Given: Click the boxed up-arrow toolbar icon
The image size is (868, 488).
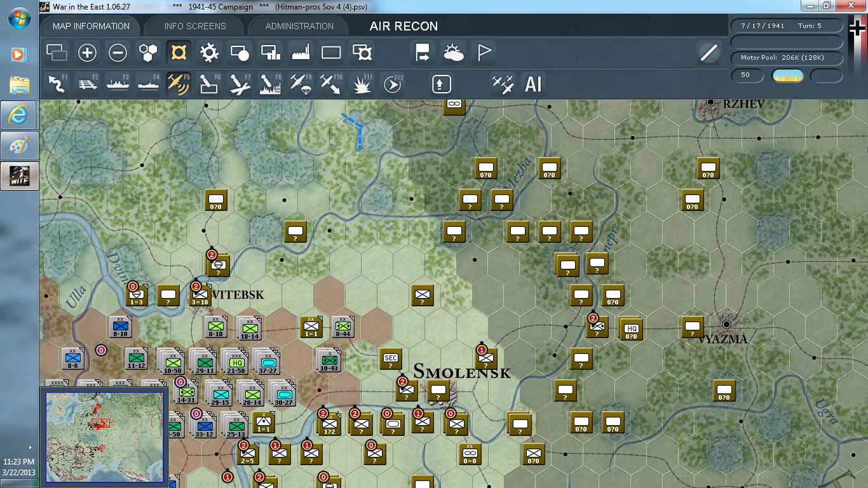Looking at the screenshot, I should (x=442, y=84).
